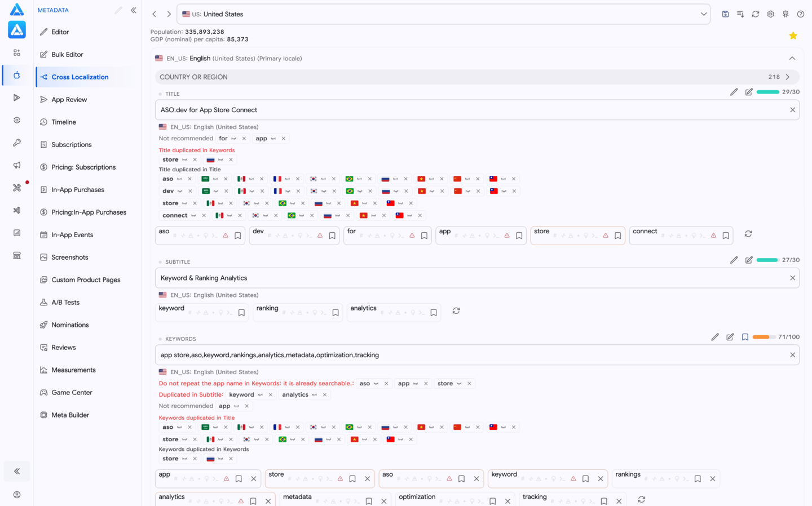This screenshot has width=812, height=506.
Task: Click the Apple platform icon in sidebar
Action: [17, 75]
